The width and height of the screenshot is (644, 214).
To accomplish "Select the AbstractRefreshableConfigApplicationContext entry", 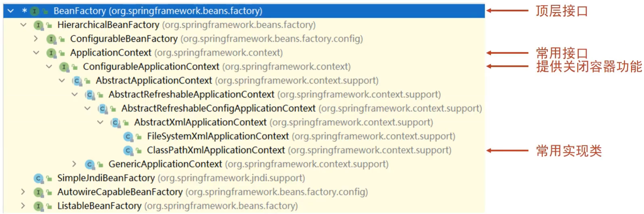I will [x=218, y=108].
